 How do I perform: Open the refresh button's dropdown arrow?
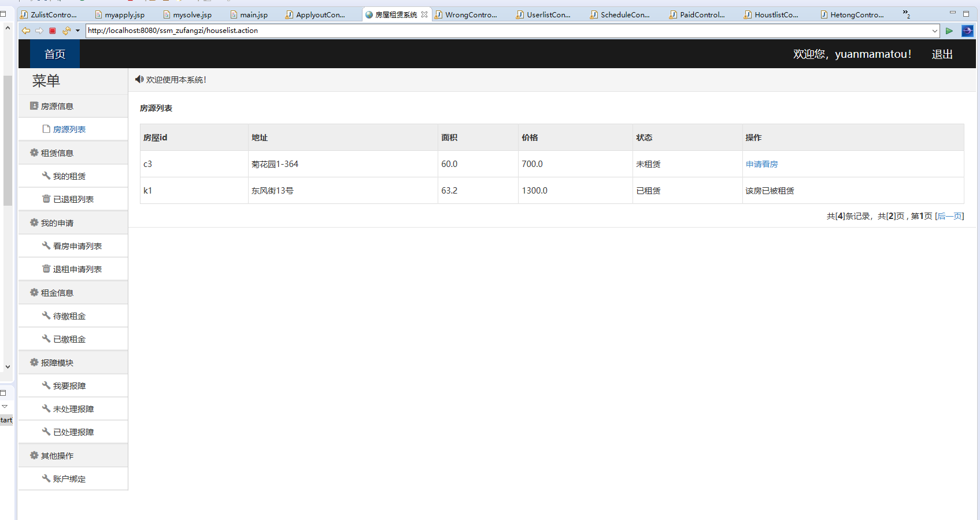tap(77, 31)
